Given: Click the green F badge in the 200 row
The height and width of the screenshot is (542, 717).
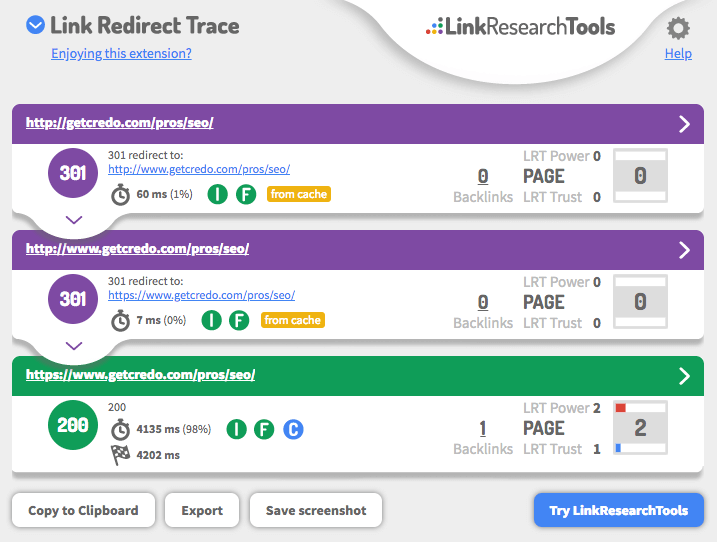Looking at the screenshot, I should [x=264, y=429].
